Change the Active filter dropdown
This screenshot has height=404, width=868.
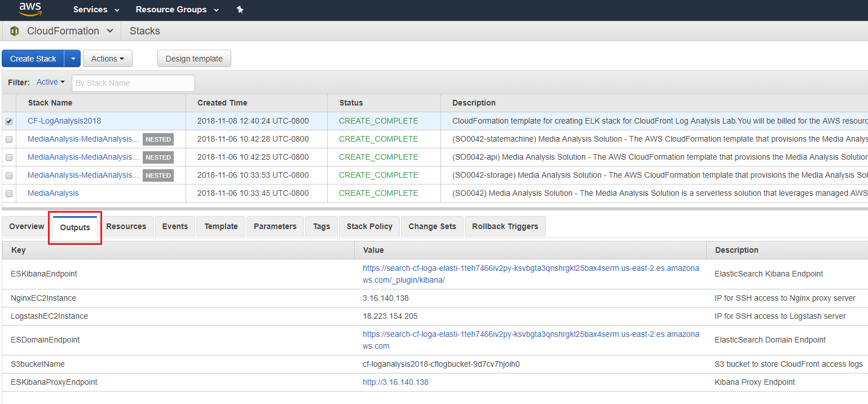[51, 82]
